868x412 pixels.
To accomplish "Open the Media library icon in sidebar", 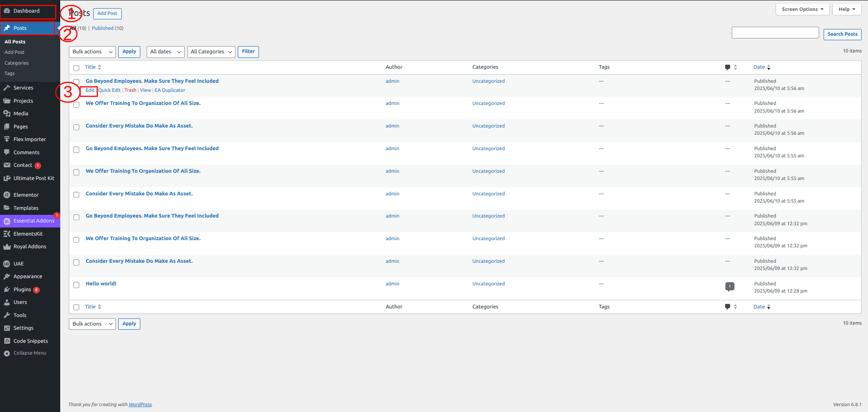I will 7,114.
